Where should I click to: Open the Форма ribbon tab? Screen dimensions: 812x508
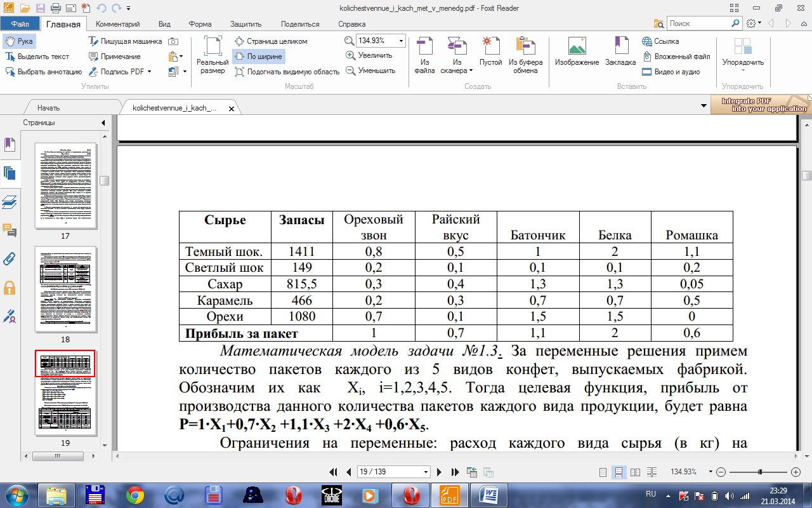[200, 24]
